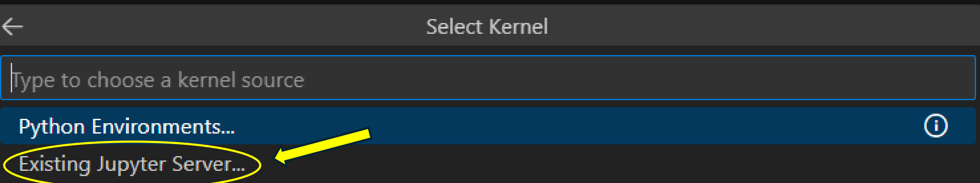Viewport: 980px width, 183px height.
Task: Pick the highlighted Python Environments row
Action: point(488,126)
